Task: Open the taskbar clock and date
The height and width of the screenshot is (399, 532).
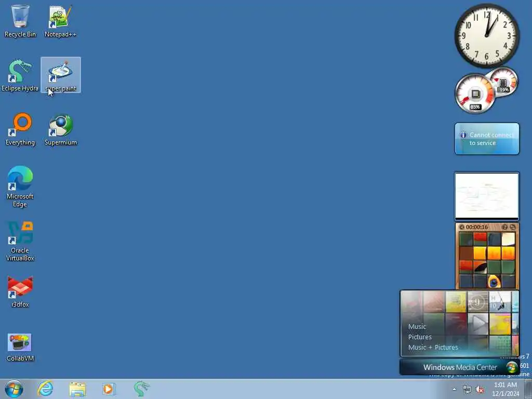Action: tap(505, 389)
